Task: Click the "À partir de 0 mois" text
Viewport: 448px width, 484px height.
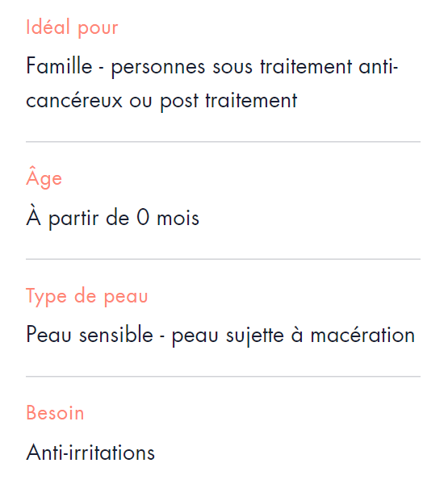Action: click(x=112, y=217)
